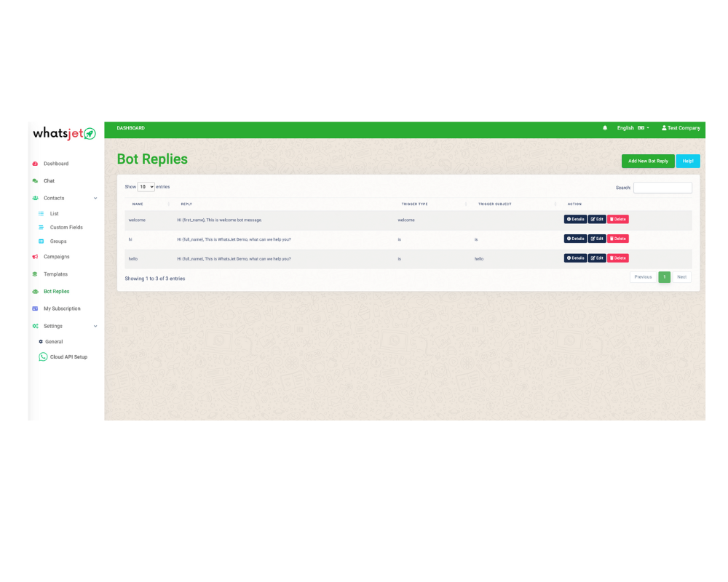The width and height of the screenshot is (728, 582).
Task: Go to Bot Replies in sidebar
Action: tap(56, 291)
